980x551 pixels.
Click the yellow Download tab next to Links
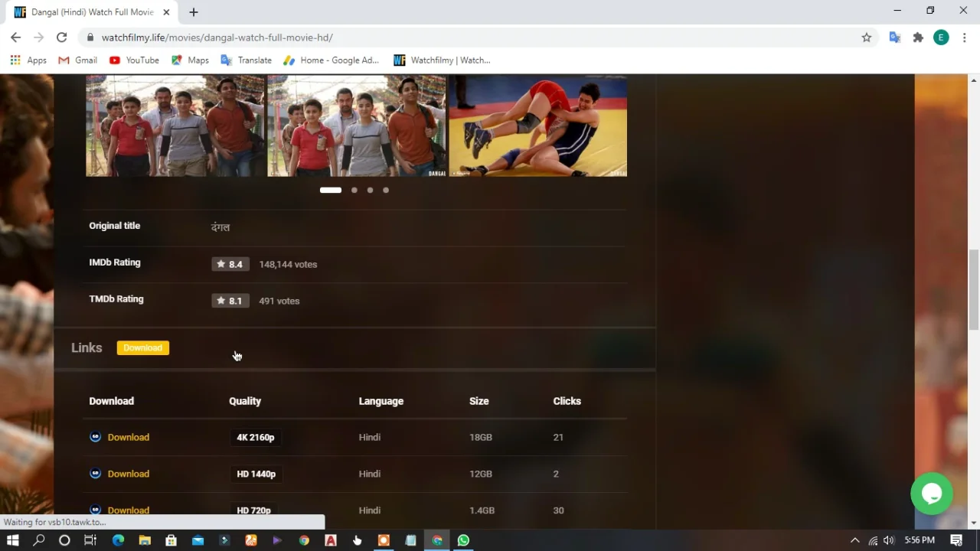143,347
